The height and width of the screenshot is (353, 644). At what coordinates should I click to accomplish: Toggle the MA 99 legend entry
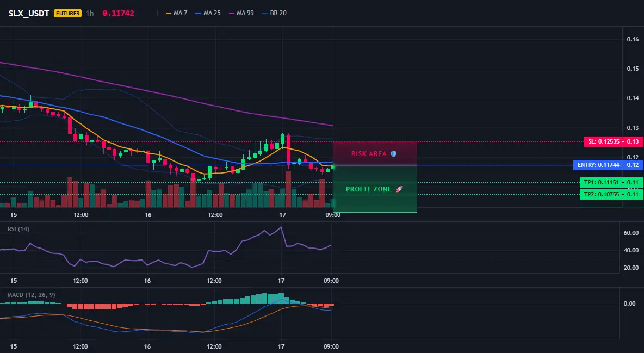[x=242, y=13]
